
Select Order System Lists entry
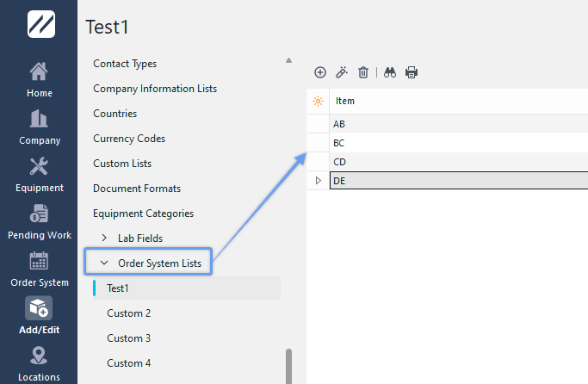point(160,263)
